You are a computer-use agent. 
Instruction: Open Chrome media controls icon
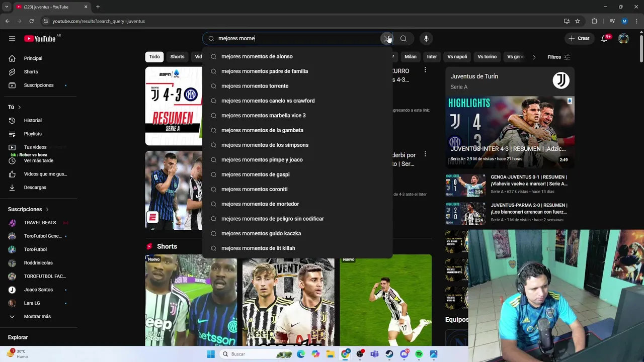tap(612, 21)
